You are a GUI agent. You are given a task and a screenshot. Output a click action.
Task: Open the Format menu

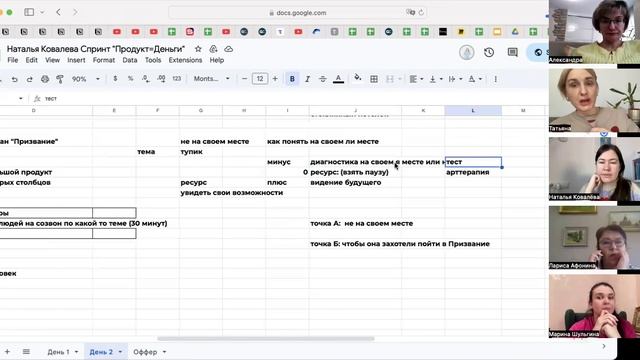coord(104,60)
